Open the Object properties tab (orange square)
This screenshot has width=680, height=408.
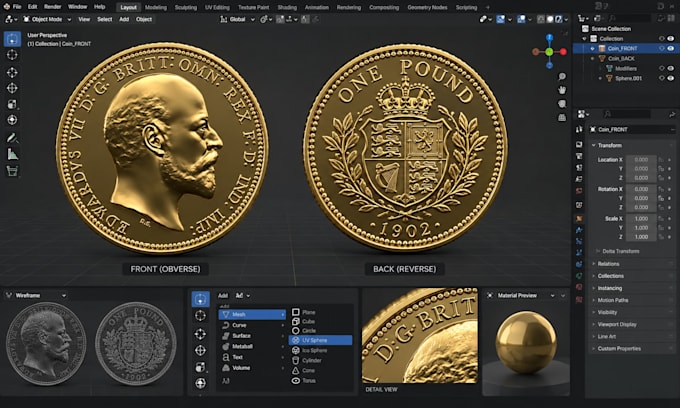click(579, 219)
